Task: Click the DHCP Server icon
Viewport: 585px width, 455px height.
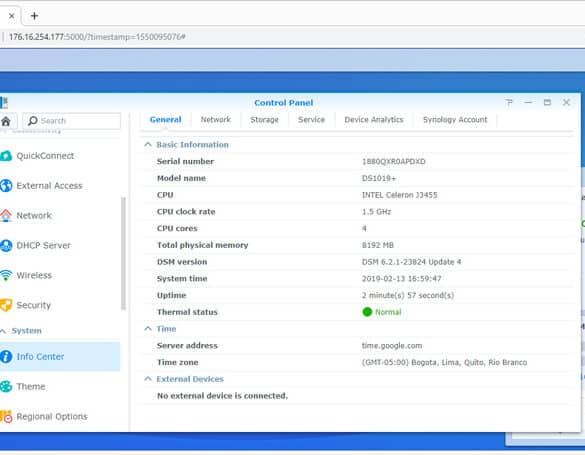Action: coord(6,245)
